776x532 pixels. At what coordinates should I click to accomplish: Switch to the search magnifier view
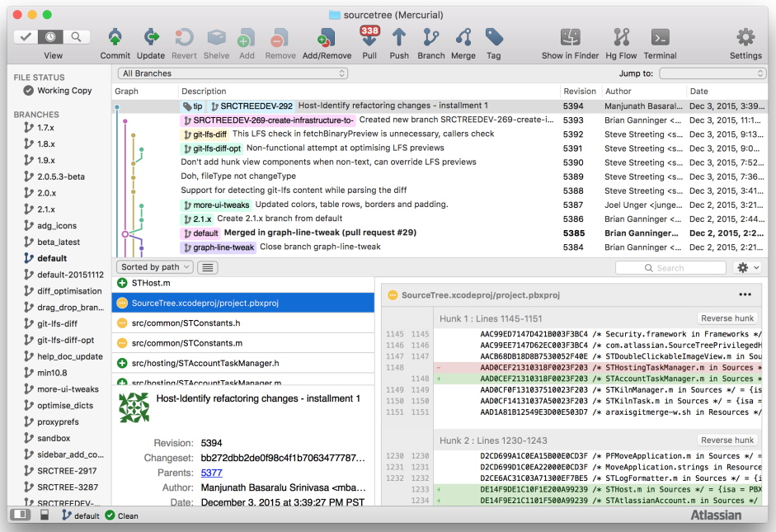(76, 36)
